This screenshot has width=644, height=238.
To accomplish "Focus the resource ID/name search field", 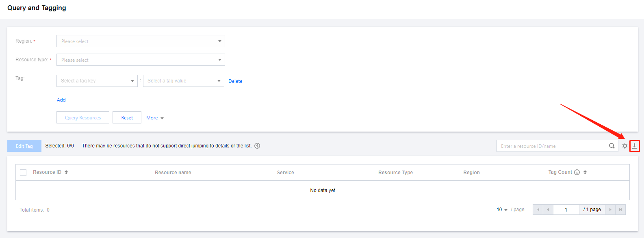I will pyautogui.click(x=553, y=146).
